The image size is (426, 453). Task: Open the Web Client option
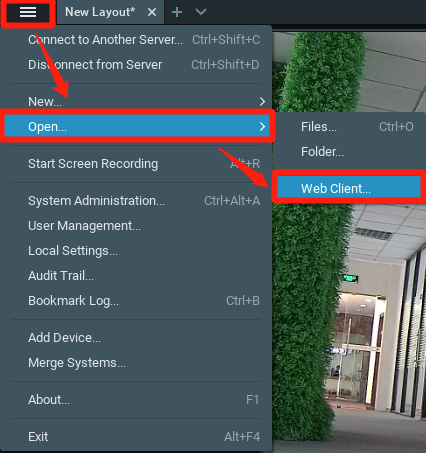click(349, 188)
